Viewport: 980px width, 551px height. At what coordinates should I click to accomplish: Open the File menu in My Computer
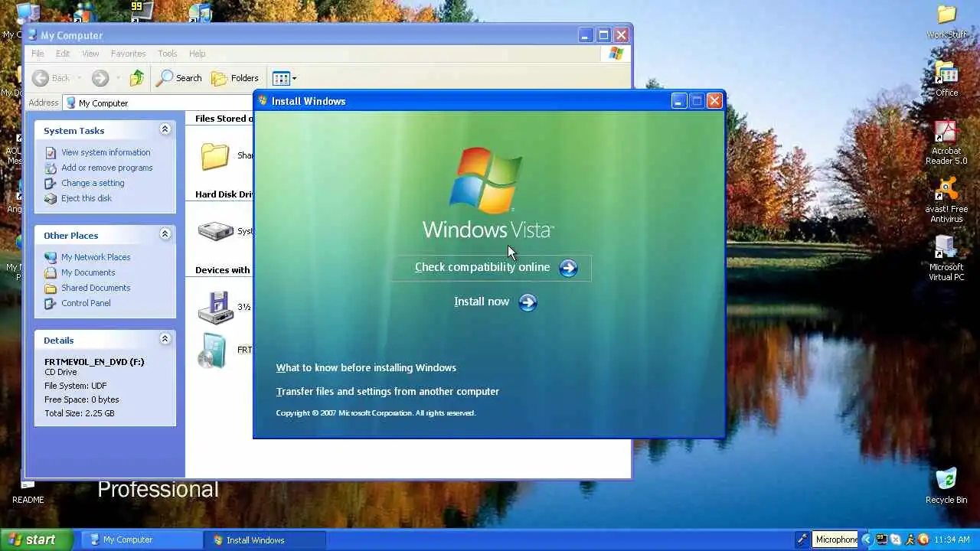38,54
